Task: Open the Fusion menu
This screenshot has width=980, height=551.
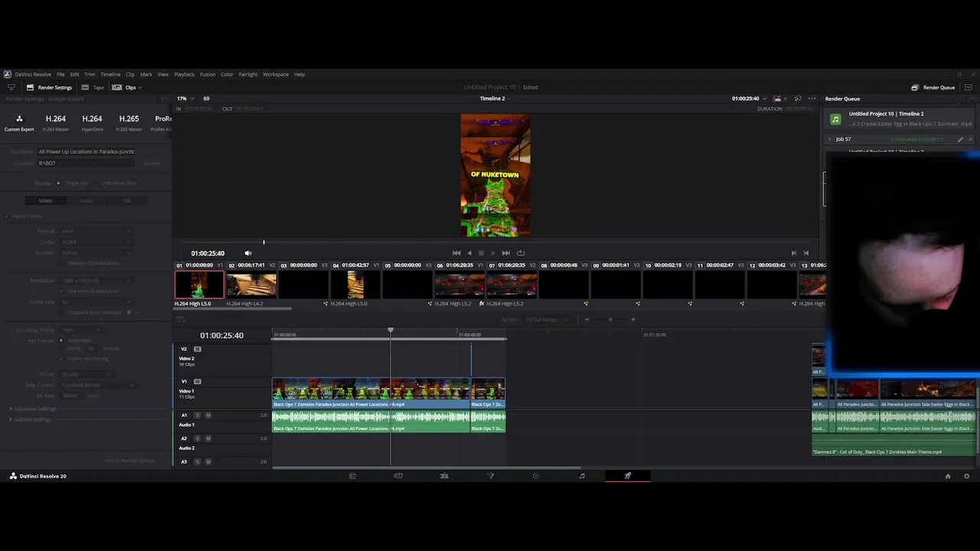Action: tap(207, 74)
